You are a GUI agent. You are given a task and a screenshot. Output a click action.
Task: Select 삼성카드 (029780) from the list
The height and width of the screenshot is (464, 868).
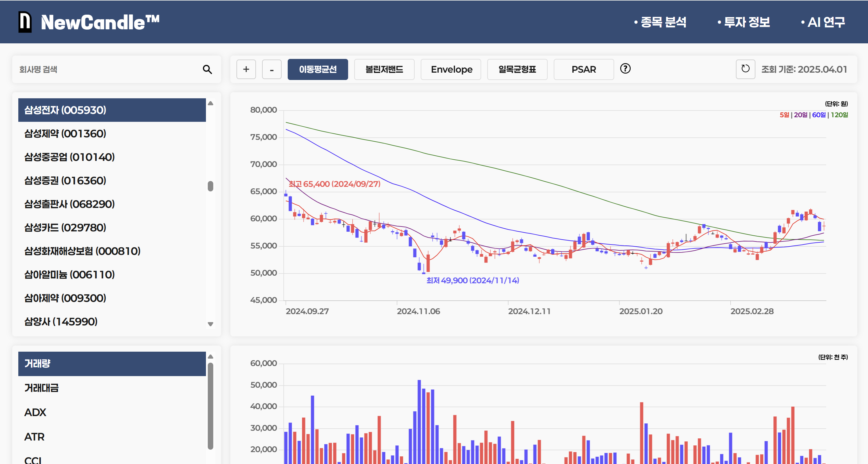click(65, 228)
